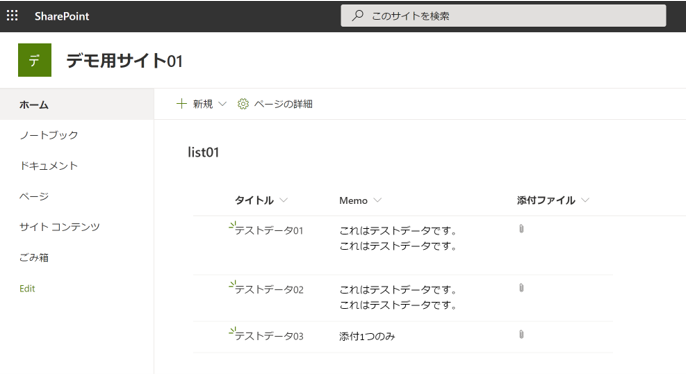The width and height of the screenshot is (686, 374).
Task: Click the SharePoint brand link
Action: click(x=62, y=16)
